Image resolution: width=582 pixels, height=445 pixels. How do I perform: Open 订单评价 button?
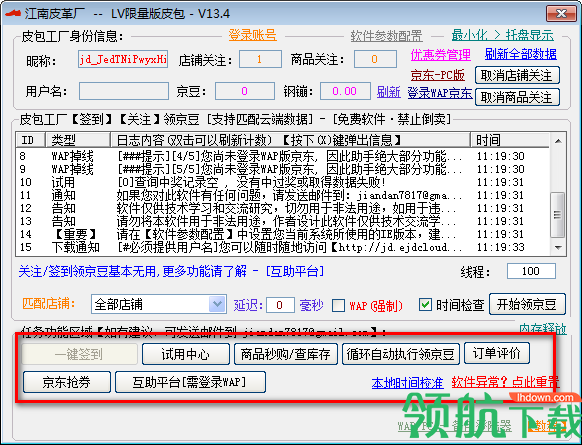coord(497,353)
